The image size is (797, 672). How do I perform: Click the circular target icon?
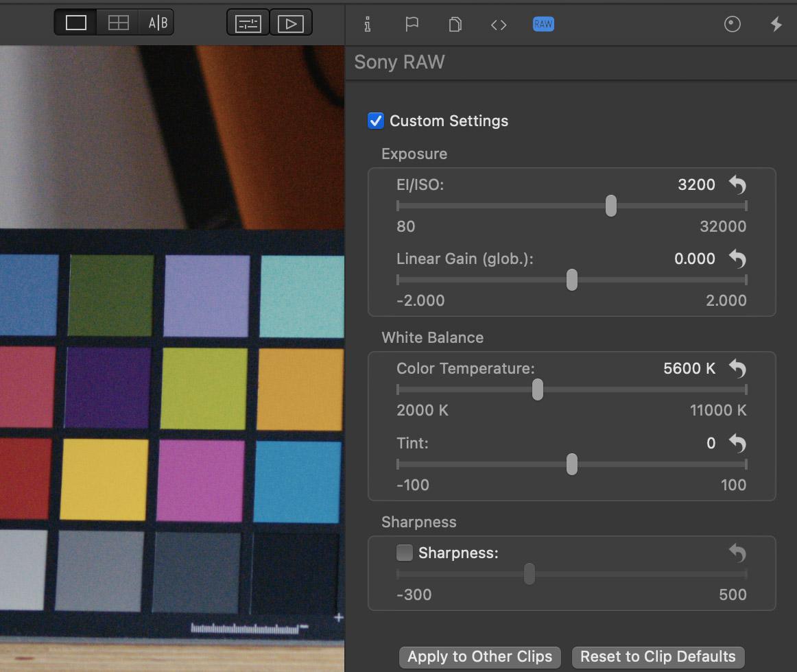pyautogui.click(x=732, y=24)
